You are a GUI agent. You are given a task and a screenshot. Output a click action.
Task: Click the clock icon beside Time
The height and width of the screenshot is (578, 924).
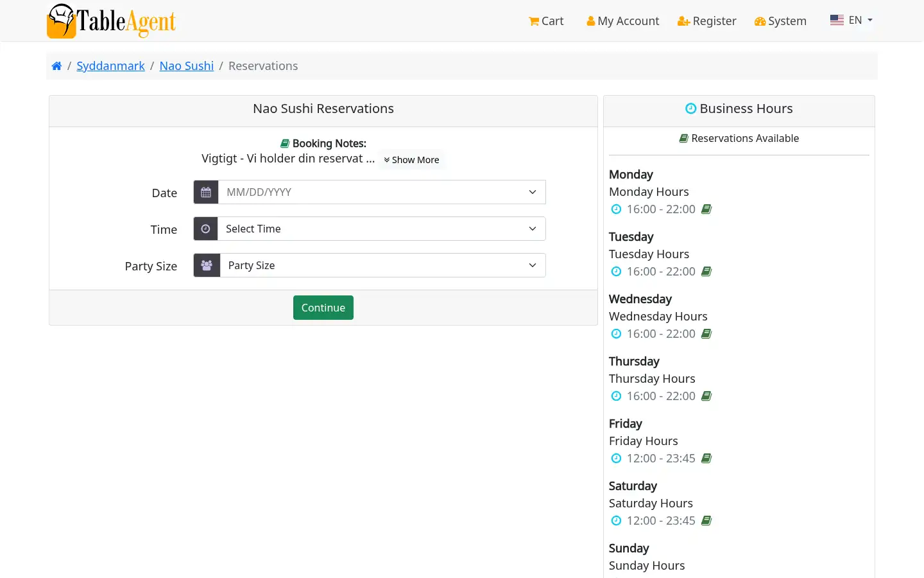(206, 229)
